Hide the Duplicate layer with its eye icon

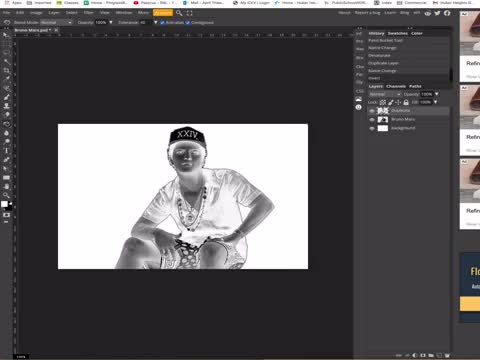pos(372,111)
